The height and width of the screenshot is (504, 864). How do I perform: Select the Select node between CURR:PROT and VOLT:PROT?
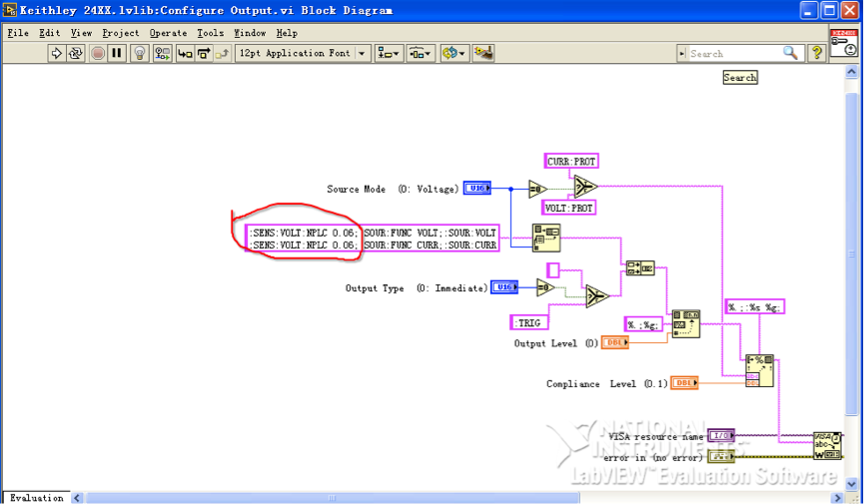click(585, 187)
